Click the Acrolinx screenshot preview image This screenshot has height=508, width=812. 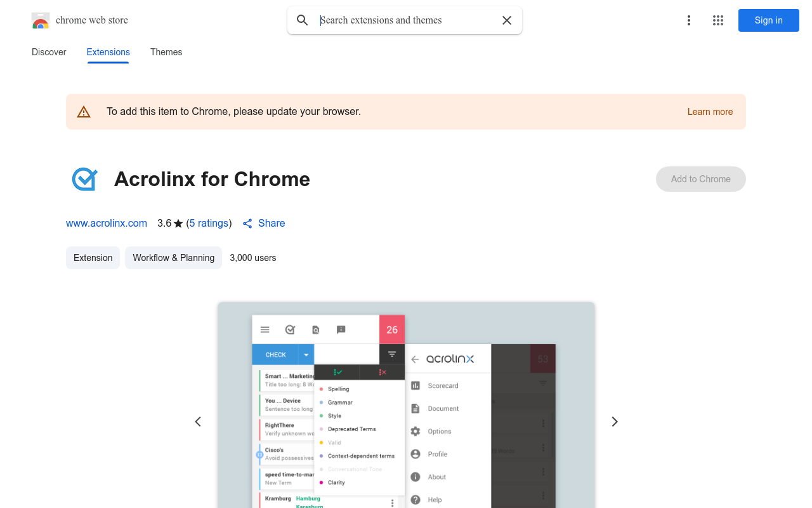[406, 405]
